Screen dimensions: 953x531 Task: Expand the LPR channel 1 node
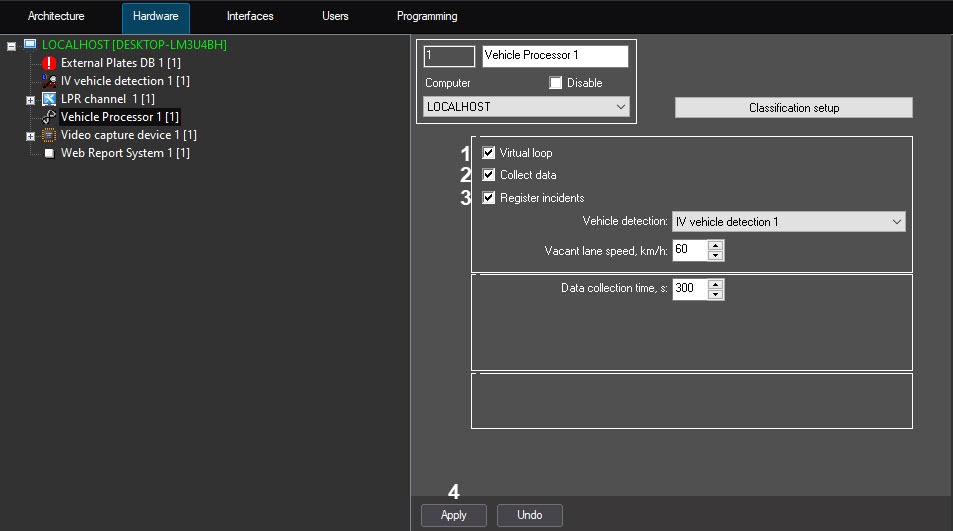30,100
